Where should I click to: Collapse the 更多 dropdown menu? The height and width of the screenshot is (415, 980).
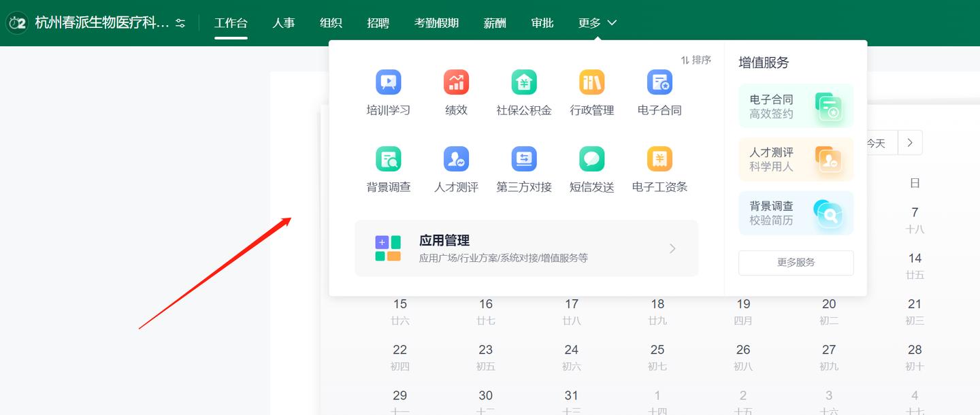coord(597,22)
